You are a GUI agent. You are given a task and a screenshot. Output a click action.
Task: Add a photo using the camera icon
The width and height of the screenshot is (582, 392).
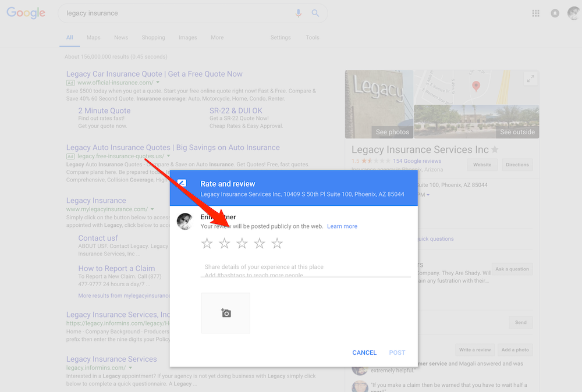coord(226,313)
